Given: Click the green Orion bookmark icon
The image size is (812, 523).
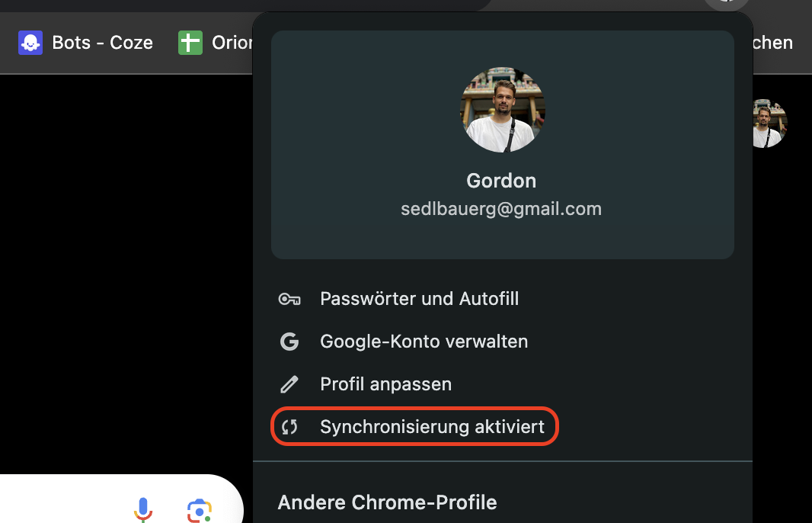Looking at the screenshot, I should click(x=190, y=43).
